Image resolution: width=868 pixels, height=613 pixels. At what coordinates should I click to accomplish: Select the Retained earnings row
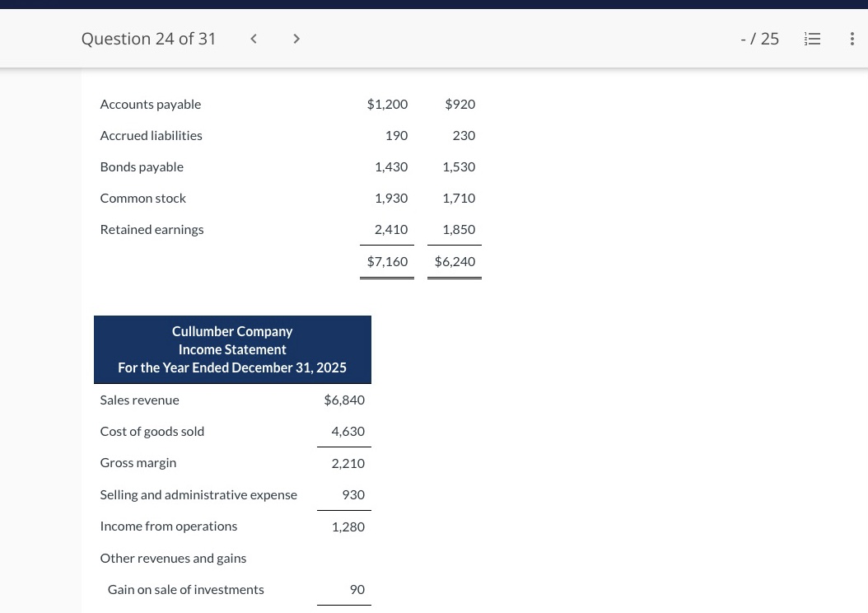point(152,229)
